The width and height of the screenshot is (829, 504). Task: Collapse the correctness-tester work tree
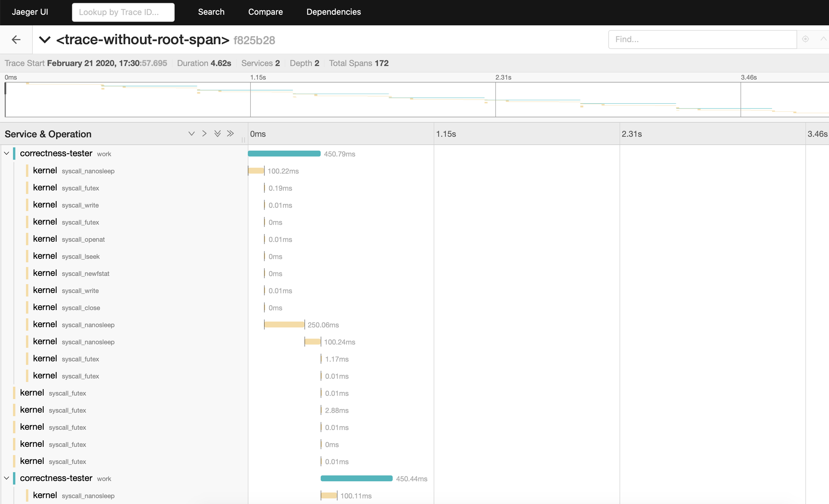click(8, 153)
